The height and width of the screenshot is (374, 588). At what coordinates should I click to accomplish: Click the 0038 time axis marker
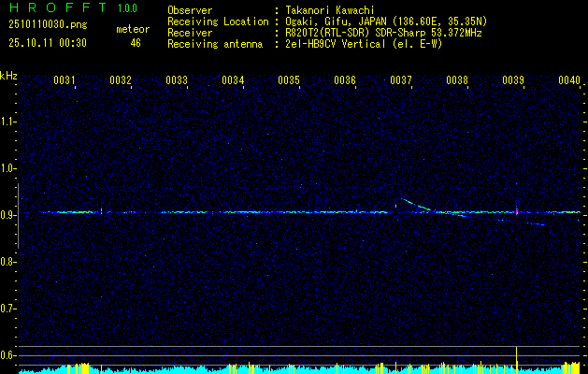(x=457, y=80)
